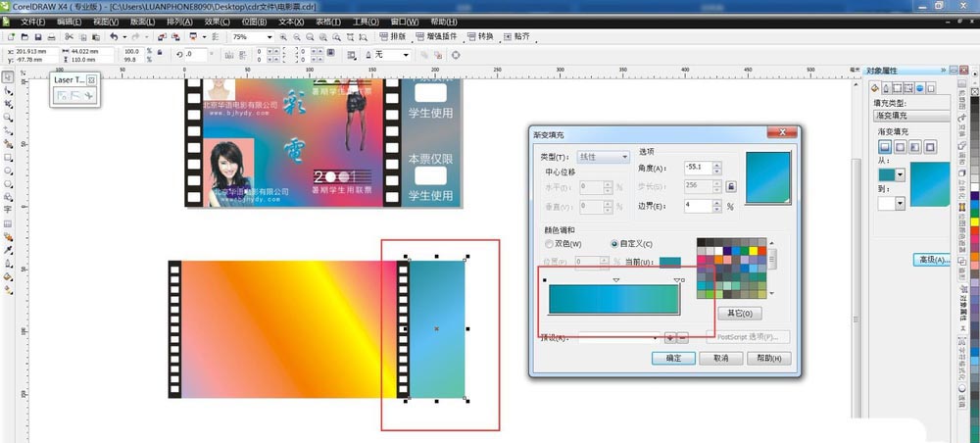Open the 类型 gradient type dropdown
980x443 pixels.
(603, 157)
